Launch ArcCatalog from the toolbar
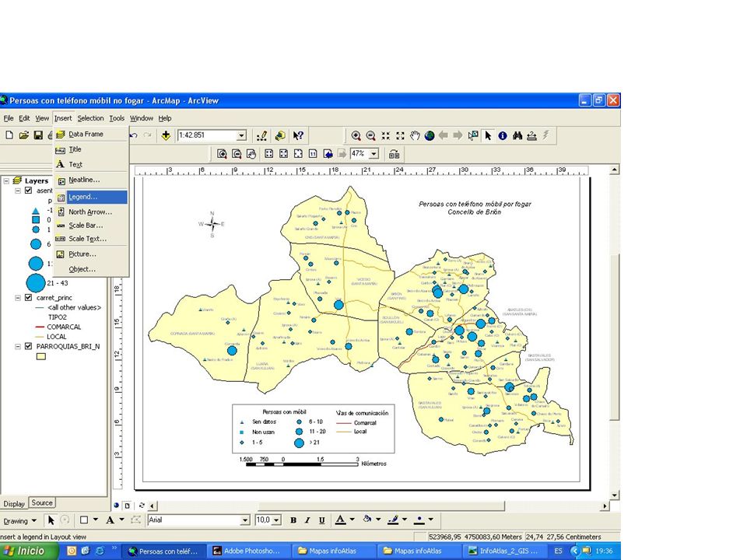The height and width of the screenshot is (560, 747). point(280,135)
